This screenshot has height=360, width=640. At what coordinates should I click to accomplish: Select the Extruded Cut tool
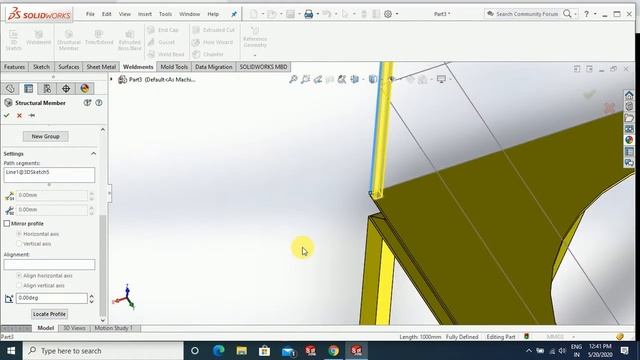[x=214, y=30]
